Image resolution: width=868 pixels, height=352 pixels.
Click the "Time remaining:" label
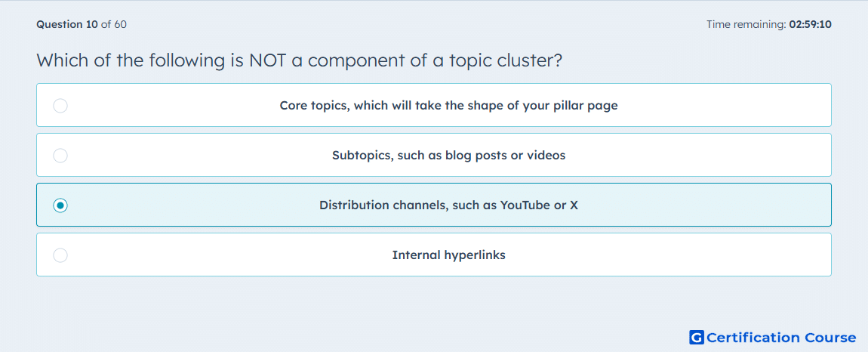(746, 24)
